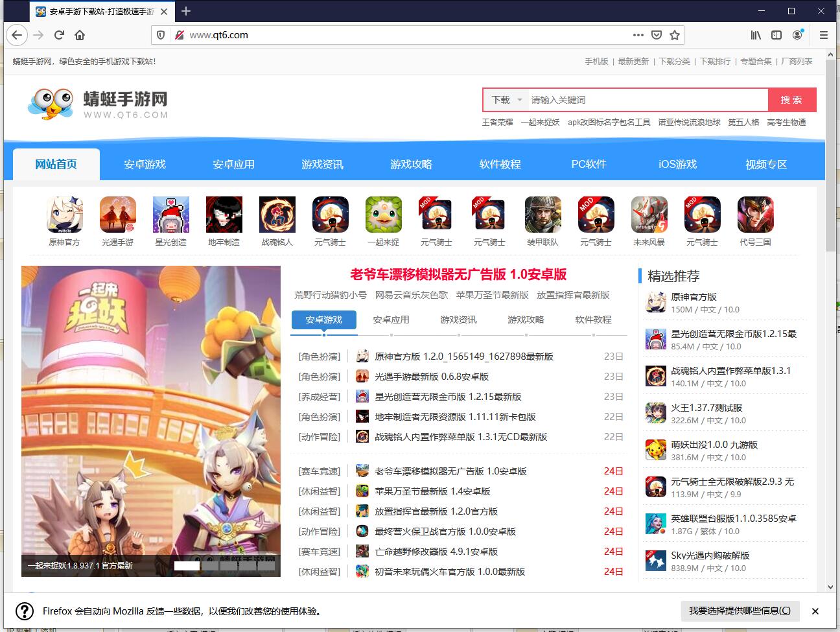The height and width of the screenshot is (632, 840).
Task: Select the first white carousel indicator
Action: pos(187,566)
